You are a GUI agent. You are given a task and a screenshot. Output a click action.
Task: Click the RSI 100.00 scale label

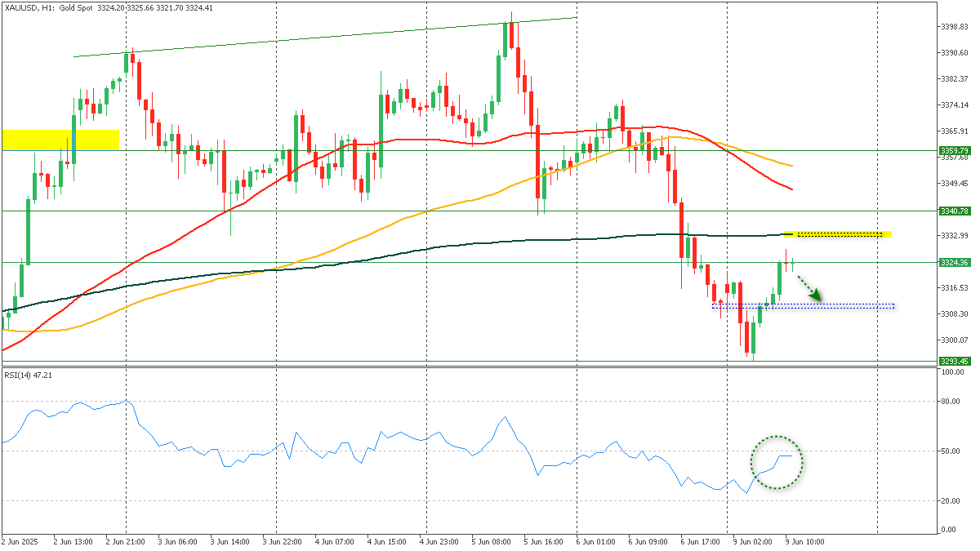[x=953, y=371]
